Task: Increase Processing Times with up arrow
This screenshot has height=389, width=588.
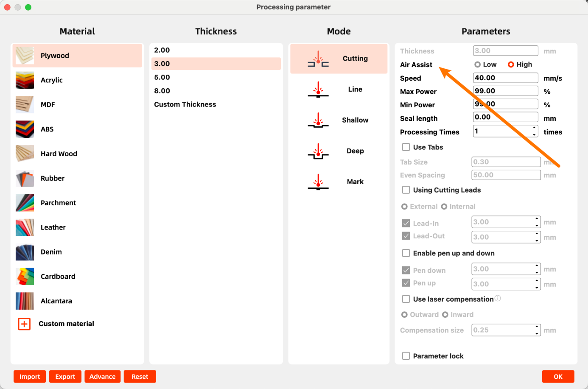Action: [534, 128]
